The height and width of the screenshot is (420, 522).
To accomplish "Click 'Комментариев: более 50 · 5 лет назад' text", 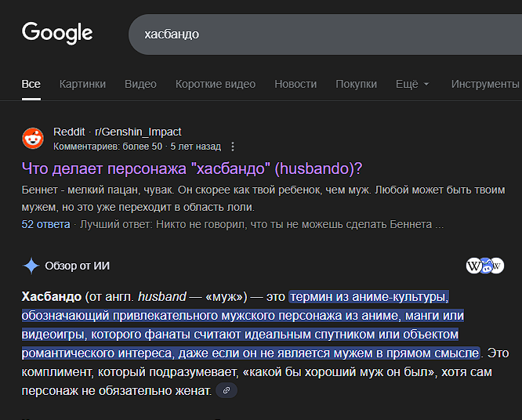I will pos(137,147).
